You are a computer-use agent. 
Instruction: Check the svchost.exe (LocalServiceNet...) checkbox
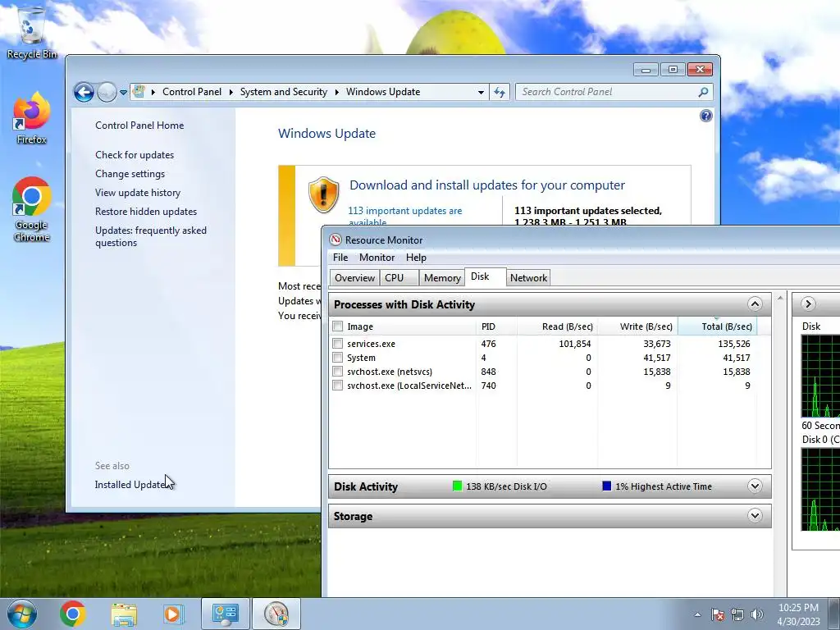click(x=337, y=386)
